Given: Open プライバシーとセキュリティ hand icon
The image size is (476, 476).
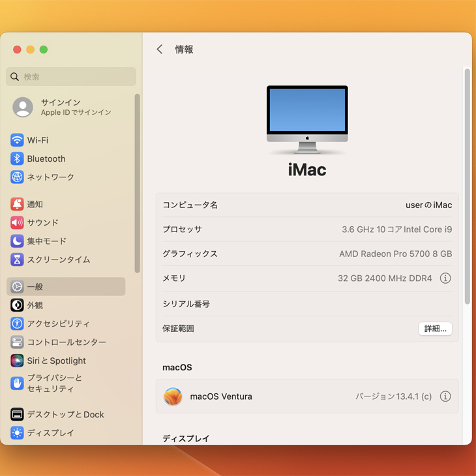Looking at the screenshot, I should [x=17, y=383].
